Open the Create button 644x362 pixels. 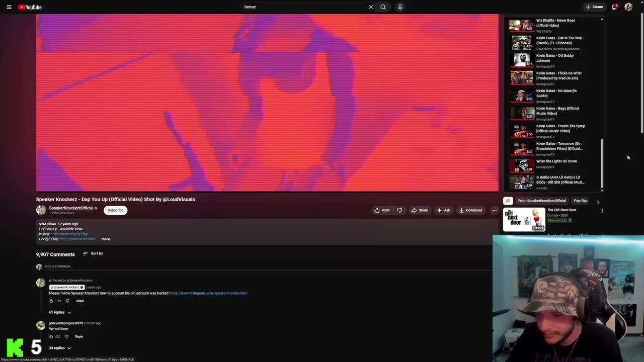pos(594,7)
